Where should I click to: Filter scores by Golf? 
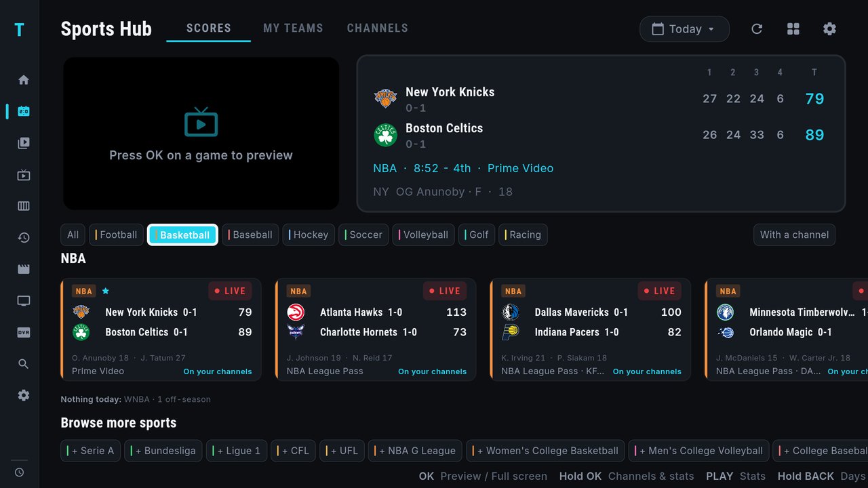(477, 235)
